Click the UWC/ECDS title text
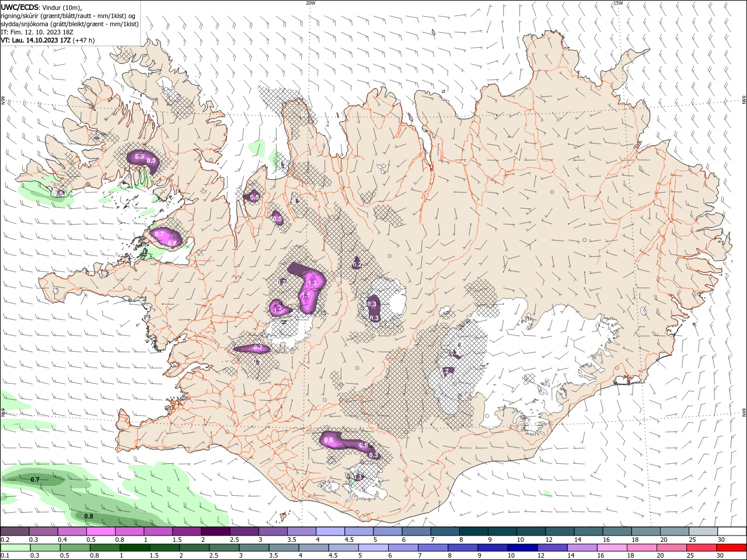Viewport: 747px width, 560px height. click(20, 7)
